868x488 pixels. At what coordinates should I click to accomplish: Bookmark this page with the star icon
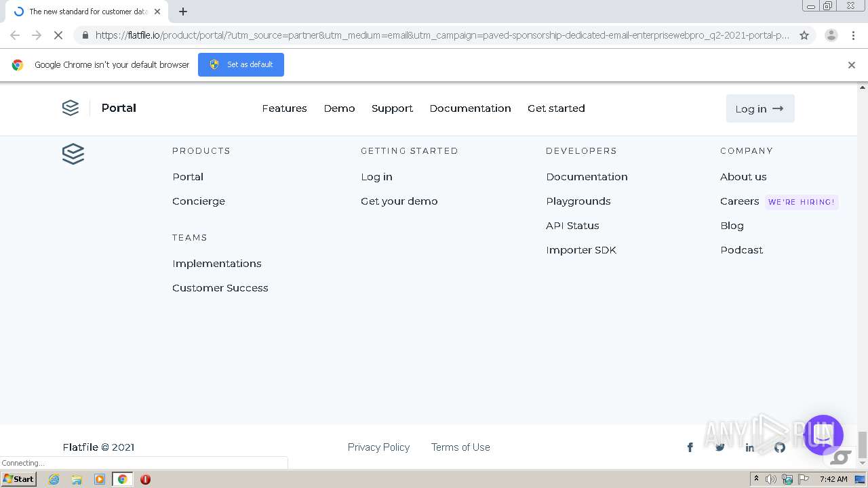click(804, 35)
